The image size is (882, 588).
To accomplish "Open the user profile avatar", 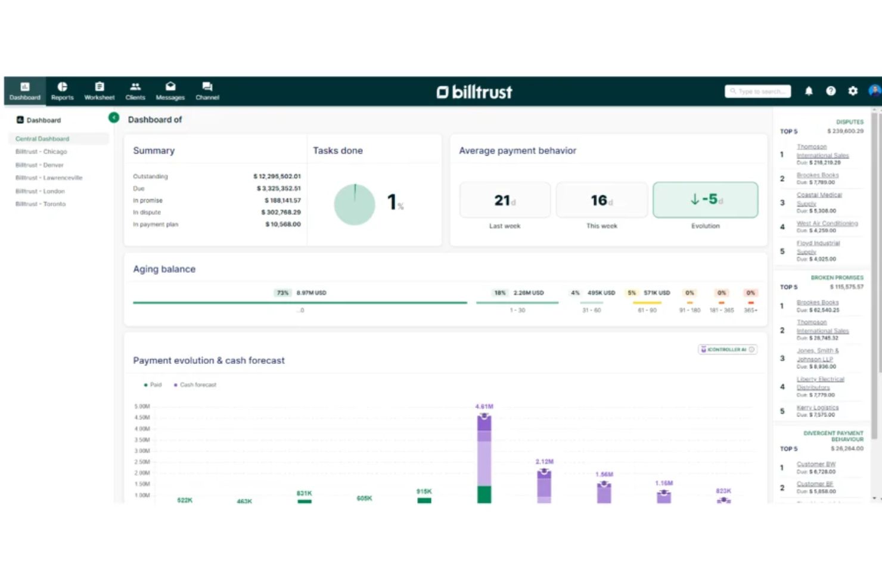I will [875, 91].
